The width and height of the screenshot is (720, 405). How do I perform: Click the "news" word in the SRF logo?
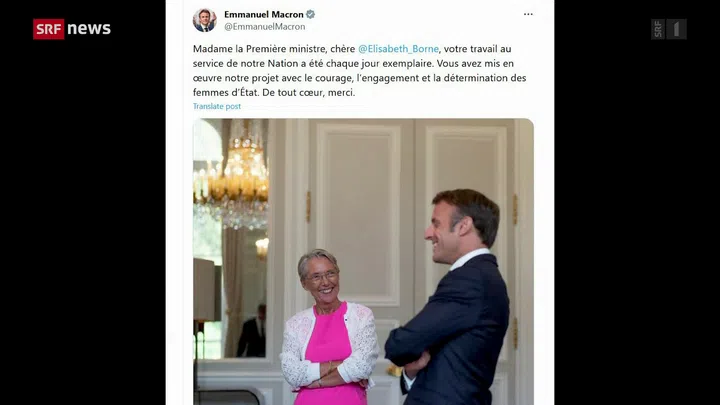(89, 28)
